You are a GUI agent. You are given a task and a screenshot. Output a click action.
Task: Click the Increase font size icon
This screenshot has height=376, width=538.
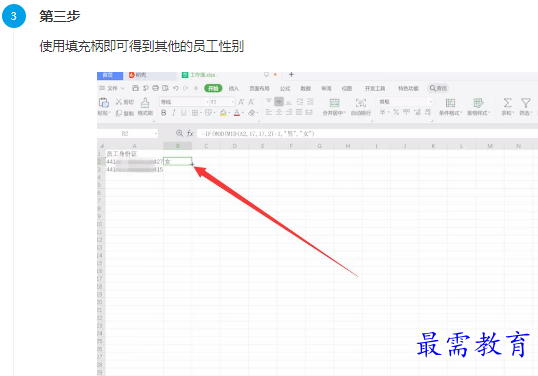pos(241,102)
